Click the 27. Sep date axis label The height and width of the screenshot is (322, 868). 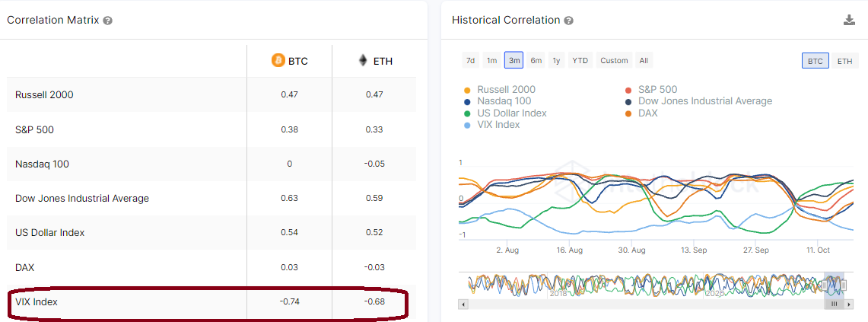point(755,250)
